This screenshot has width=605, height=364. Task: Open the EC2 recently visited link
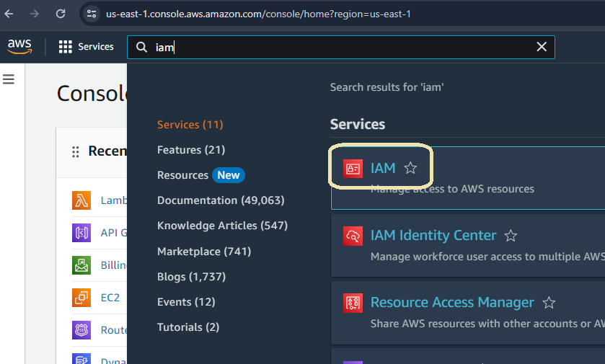(110, 298)
